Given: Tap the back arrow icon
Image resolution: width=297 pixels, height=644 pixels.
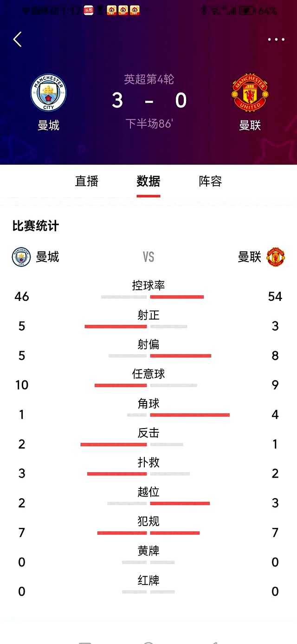Looking at the screenshot, I should (x=18, y=39).
